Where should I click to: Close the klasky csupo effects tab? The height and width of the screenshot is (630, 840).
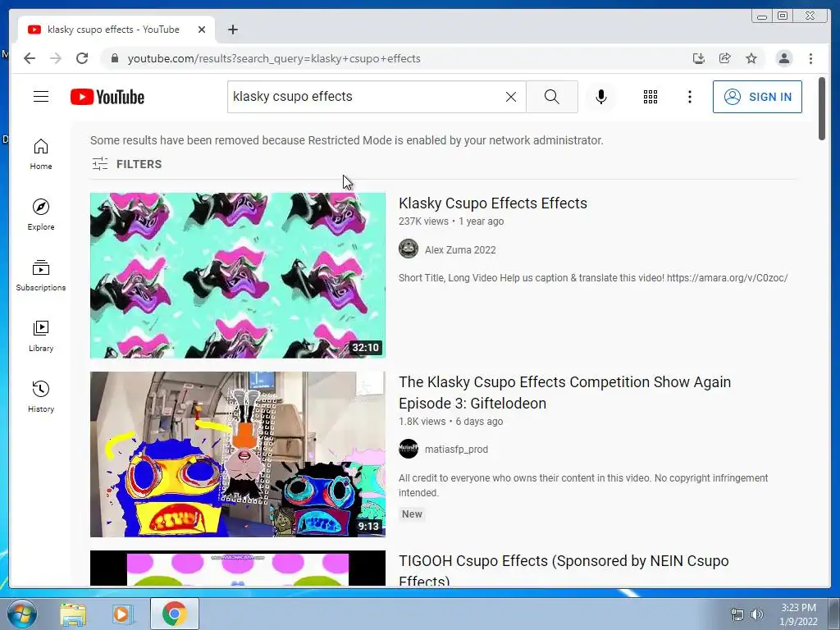(202, 30)
